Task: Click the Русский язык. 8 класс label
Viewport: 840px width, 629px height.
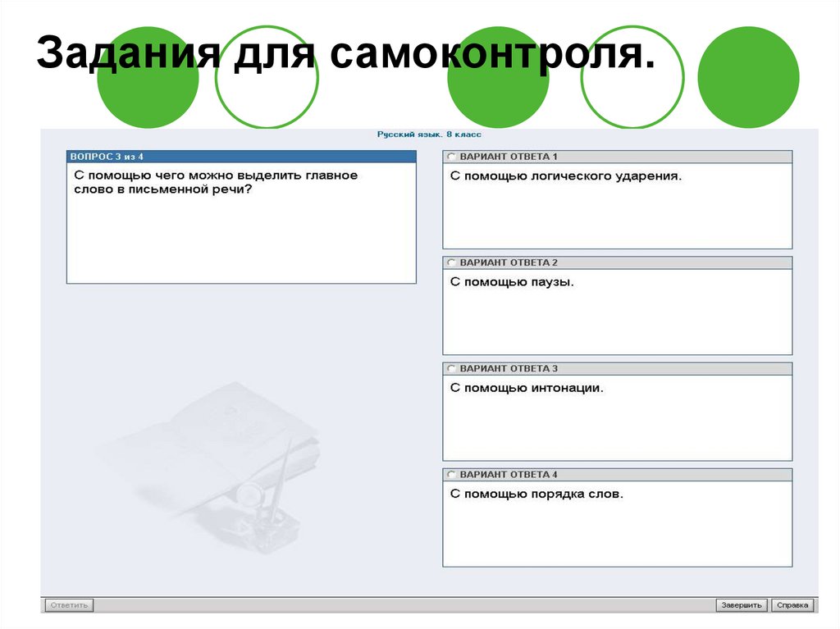Action: [x=429, y=130]
